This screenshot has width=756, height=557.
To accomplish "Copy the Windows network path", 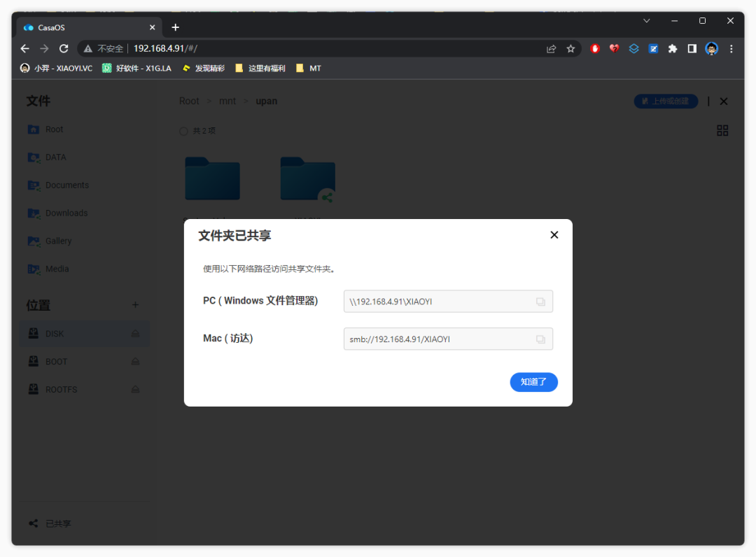I will (540, 302).
